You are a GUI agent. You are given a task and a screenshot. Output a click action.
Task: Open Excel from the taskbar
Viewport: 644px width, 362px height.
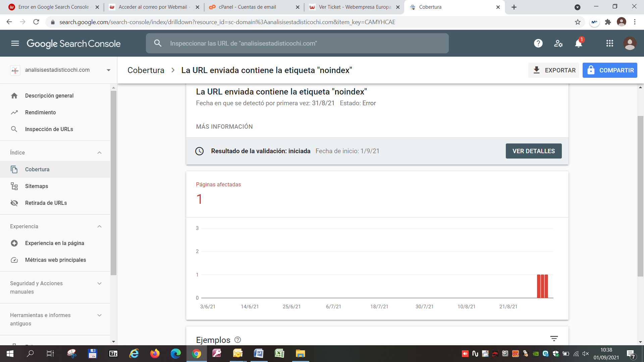tap(279, 354)
